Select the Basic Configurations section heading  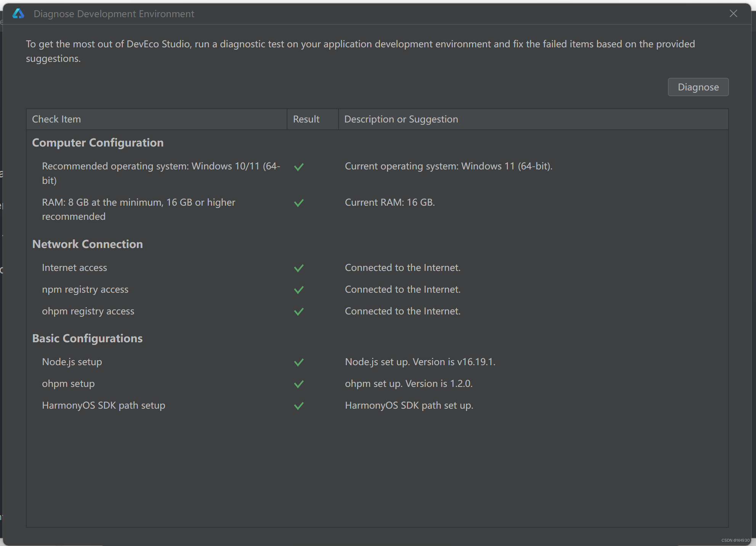pyautogui.click(x=87, y=338)
